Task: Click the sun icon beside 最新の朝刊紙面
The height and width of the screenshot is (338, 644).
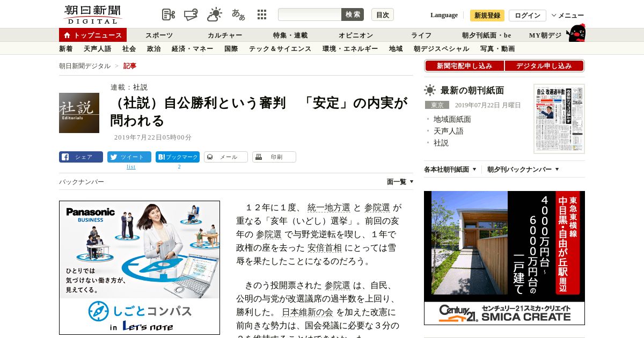Action: click(430, 90)
